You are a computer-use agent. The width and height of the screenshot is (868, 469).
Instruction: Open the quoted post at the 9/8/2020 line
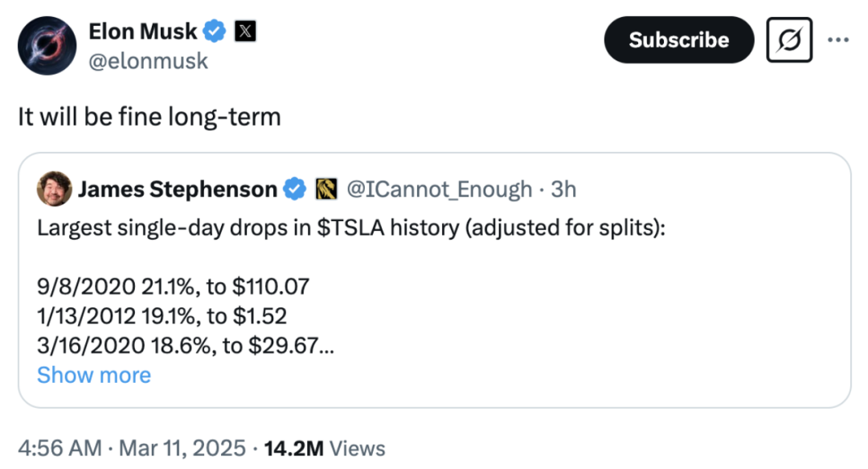[x=173, y=286]
